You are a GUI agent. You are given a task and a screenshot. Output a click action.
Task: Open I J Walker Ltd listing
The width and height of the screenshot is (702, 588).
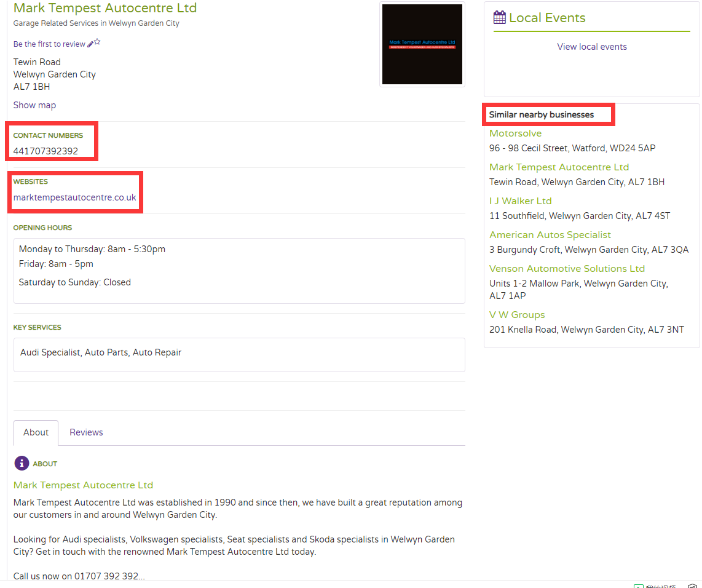pyautogui.click(x=520, y=201)
